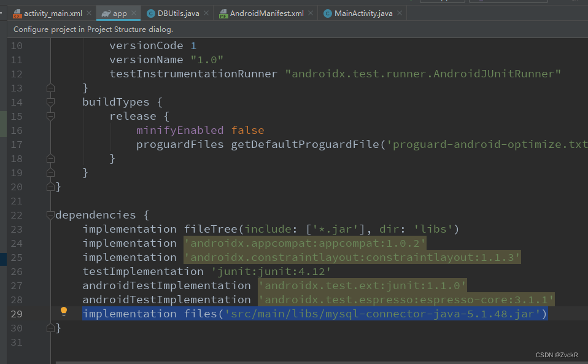Screen dimensions: 588x364
Task: Click the Gradle elephant icon on app tab
Action: (x=106, y=14)
